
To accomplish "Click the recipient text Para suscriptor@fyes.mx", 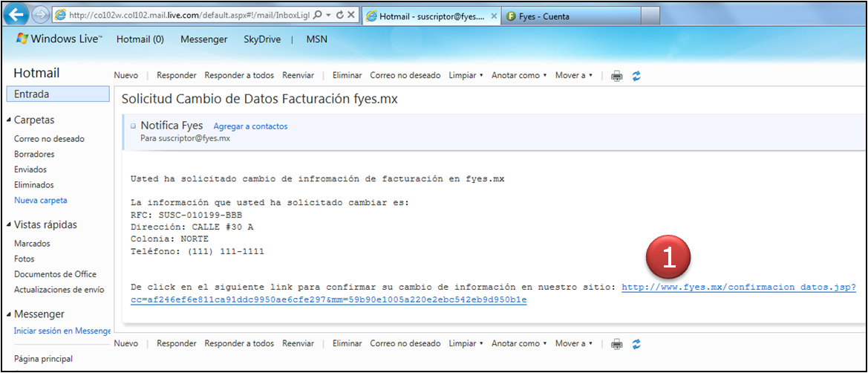I will [x=185, y=138].
